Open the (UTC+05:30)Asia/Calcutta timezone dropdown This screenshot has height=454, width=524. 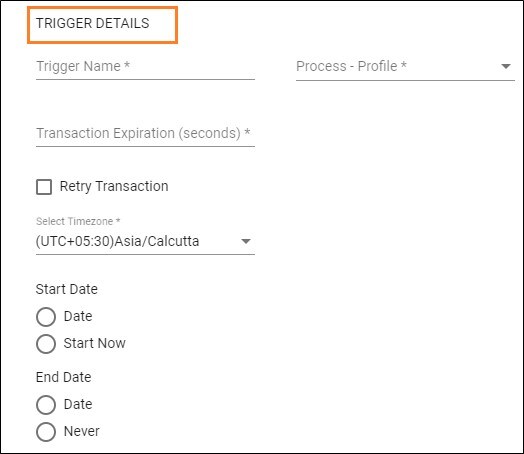point(145,242)
